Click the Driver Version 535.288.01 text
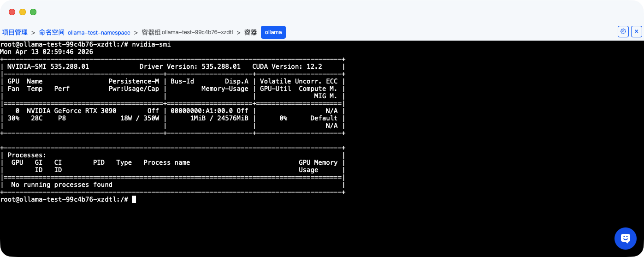Screen dimensions: 644x257 pyautogui.click(x=190, y=66)
